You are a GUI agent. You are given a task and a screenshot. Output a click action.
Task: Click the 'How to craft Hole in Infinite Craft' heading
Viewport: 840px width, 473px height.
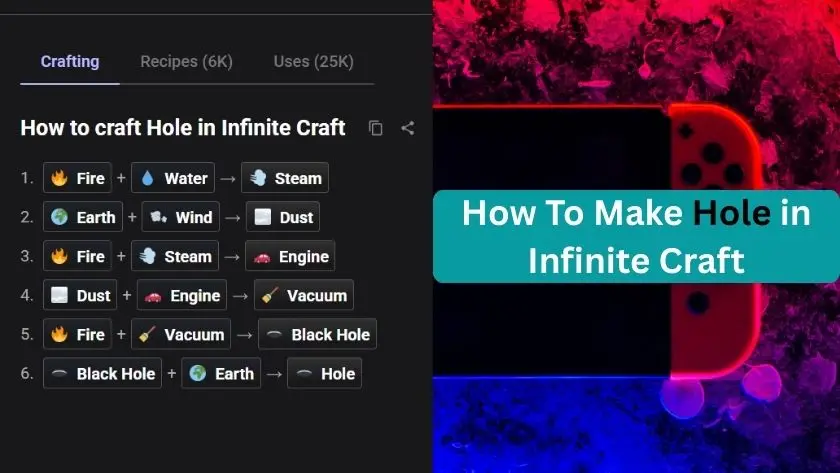183,128
